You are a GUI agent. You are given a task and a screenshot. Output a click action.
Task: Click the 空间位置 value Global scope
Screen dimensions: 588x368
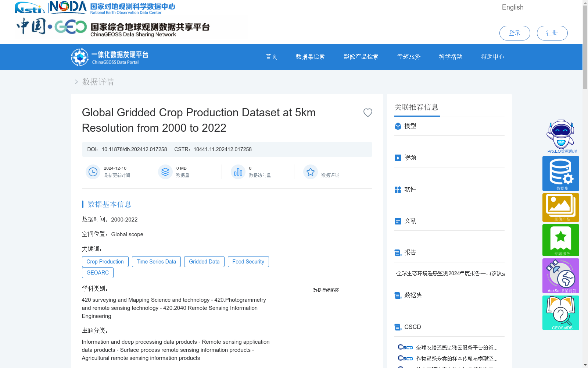(x=127, y=234)
